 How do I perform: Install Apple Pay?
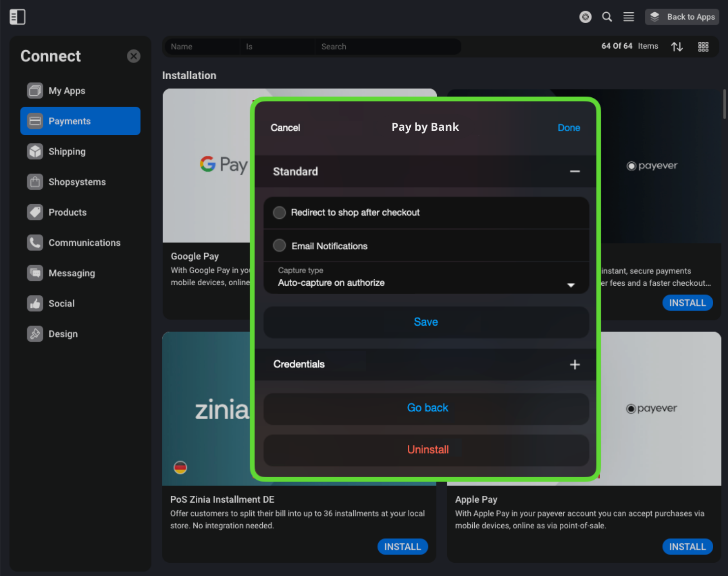tap(687, 546)
